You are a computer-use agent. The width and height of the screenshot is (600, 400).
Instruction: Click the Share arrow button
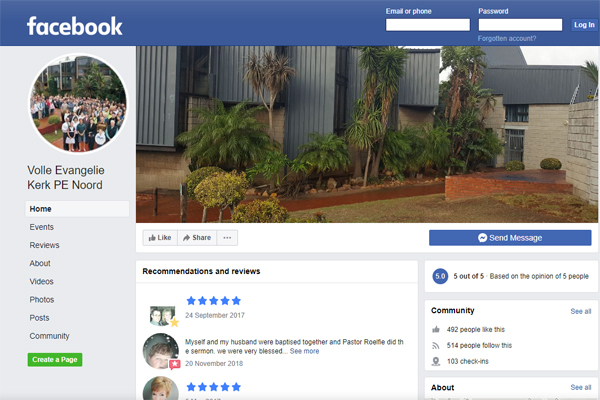[197, 238]
